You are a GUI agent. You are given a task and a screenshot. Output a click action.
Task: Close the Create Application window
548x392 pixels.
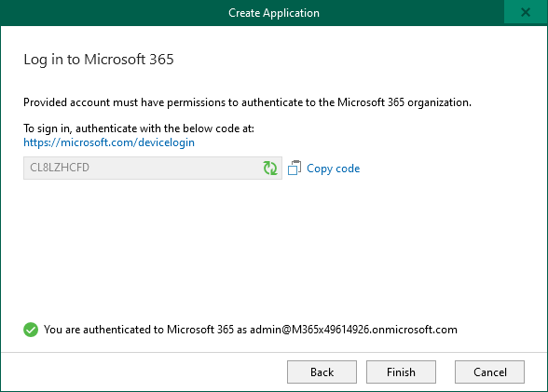pyautogui.click(x=526, y=12)
